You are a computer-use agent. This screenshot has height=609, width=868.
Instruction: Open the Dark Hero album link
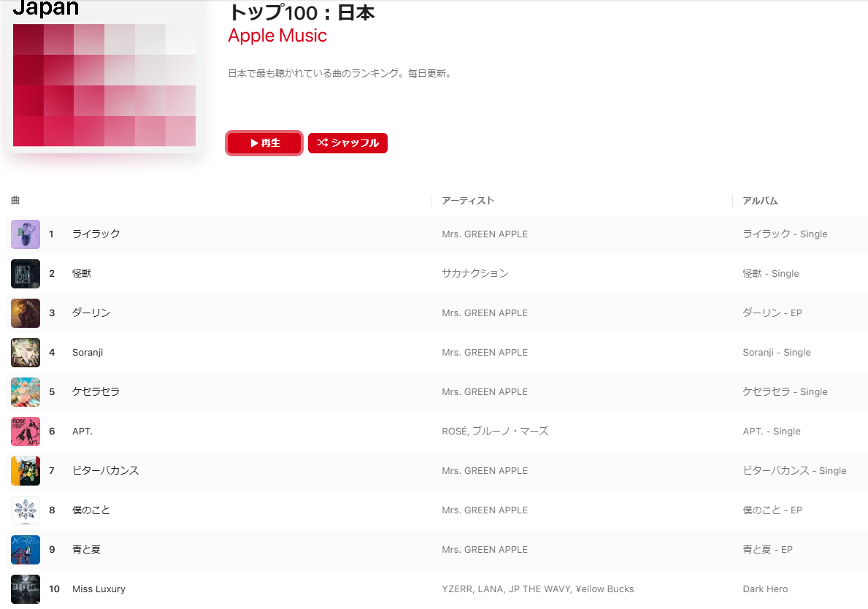pos(765,589)
